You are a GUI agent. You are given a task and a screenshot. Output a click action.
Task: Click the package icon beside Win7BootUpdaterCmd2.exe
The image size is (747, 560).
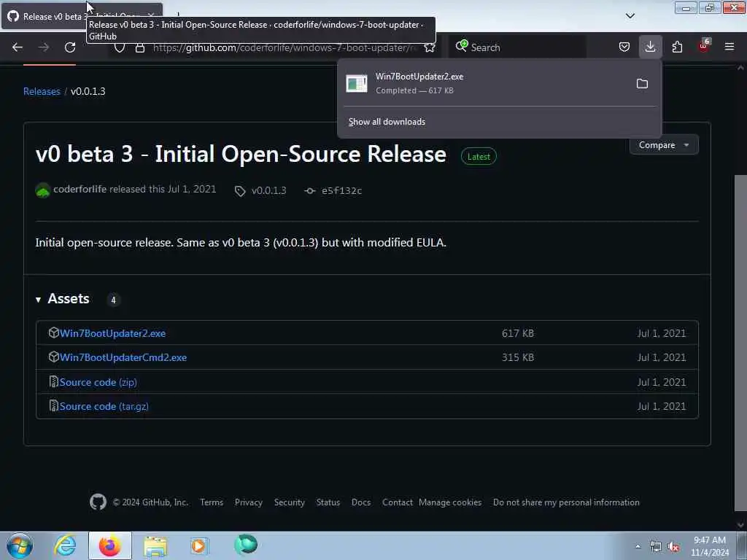pyautogui.click(x=54, y=356)
